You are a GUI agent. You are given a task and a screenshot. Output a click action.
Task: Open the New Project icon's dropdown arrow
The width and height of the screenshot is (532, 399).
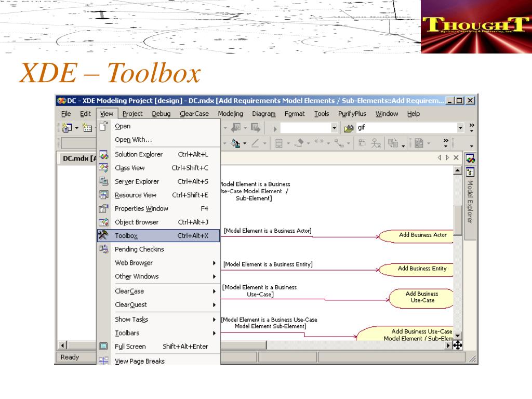click(77, 128)
